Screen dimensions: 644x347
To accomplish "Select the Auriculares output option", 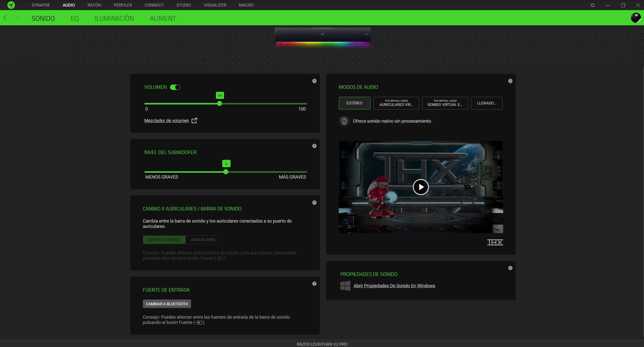I will (203, 240).
